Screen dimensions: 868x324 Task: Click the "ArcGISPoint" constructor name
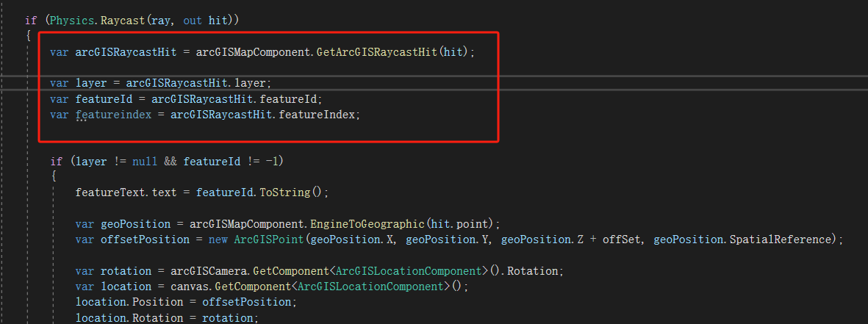pyautogui.click(x=268, y=240)
